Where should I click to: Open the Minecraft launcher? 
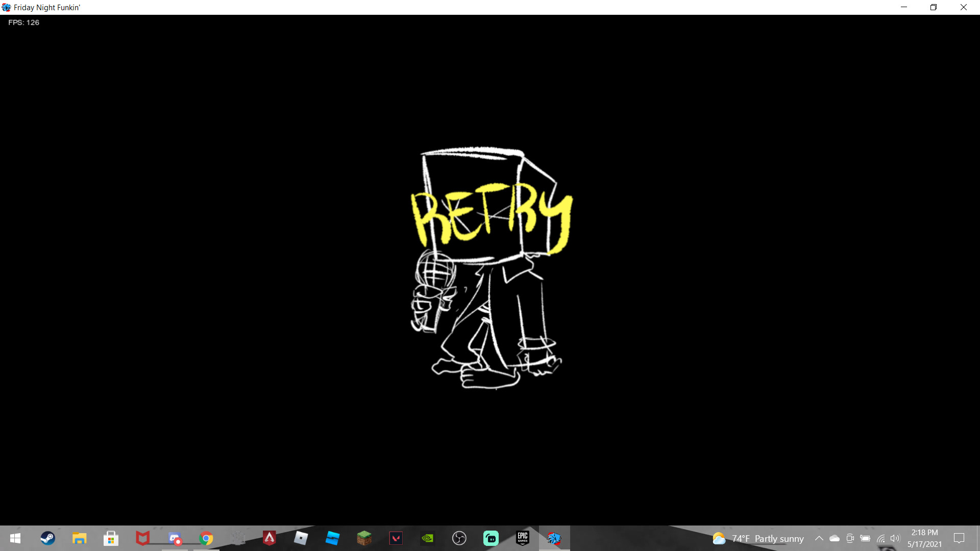coord(364,538)
